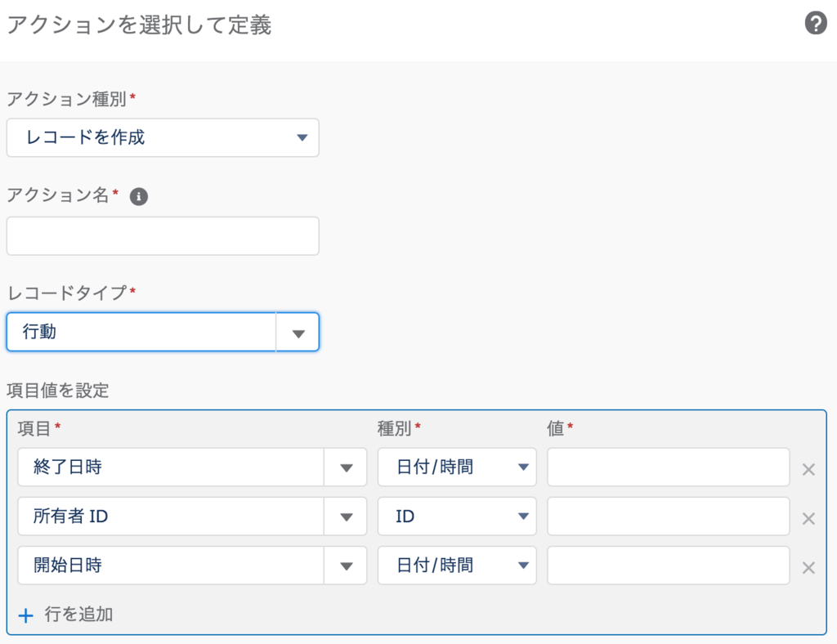Click the レコードタイプ label
The height and width of the screenshot is (644, 837).
(67, 293)
